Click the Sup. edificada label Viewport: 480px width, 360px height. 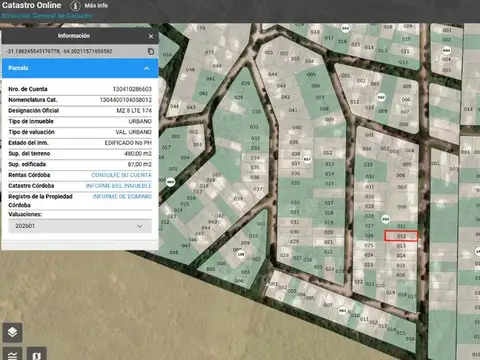27,164
